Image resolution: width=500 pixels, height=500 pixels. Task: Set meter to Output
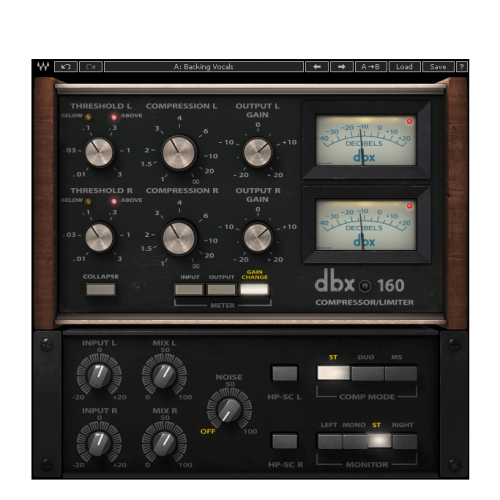(221, 289)
